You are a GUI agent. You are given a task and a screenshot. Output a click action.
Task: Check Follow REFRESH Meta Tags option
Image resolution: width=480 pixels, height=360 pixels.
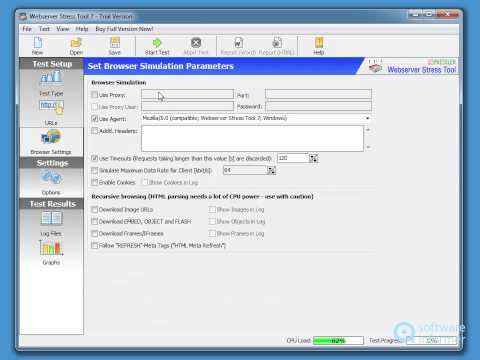(95, 245)
